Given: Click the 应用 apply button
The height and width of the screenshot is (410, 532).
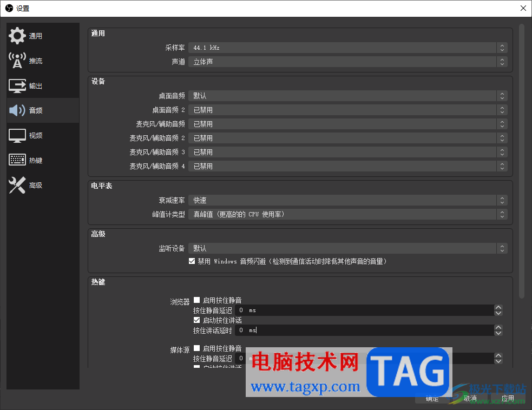Looking at the screenshot, I should (x=508, y=398).
